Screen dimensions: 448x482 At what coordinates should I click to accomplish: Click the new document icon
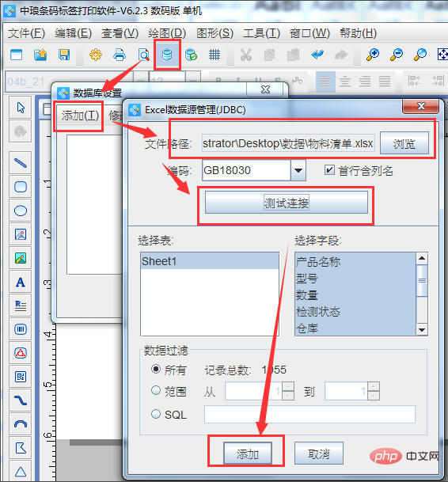17,55
